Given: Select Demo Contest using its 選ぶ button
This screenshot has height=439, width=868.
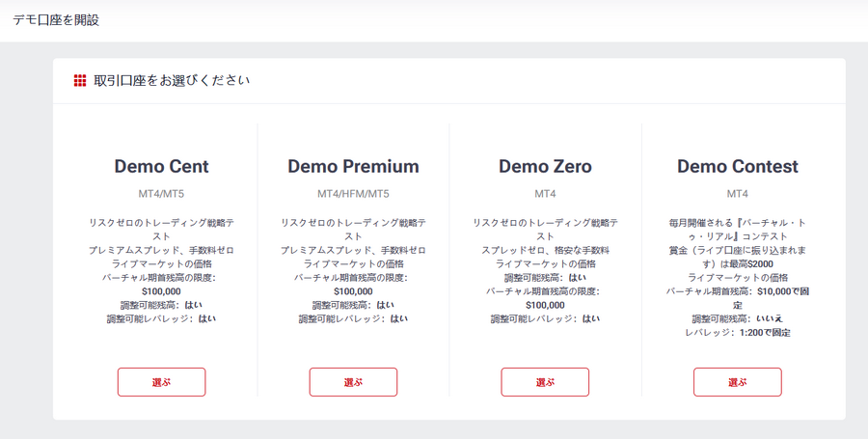Looking at the screenshot, I should tap(738, 382).
